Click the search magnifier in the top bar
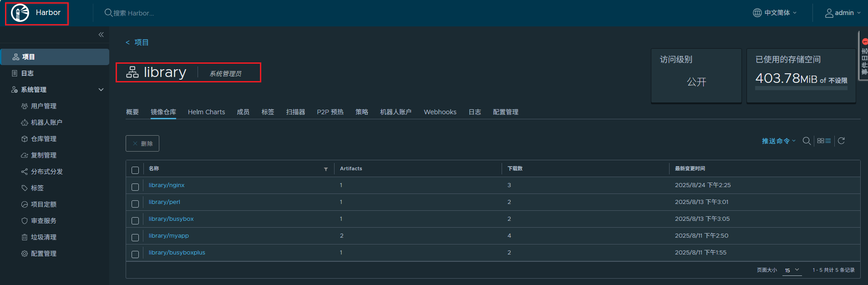This screenshot has height=285, width=868. [108, 13]
